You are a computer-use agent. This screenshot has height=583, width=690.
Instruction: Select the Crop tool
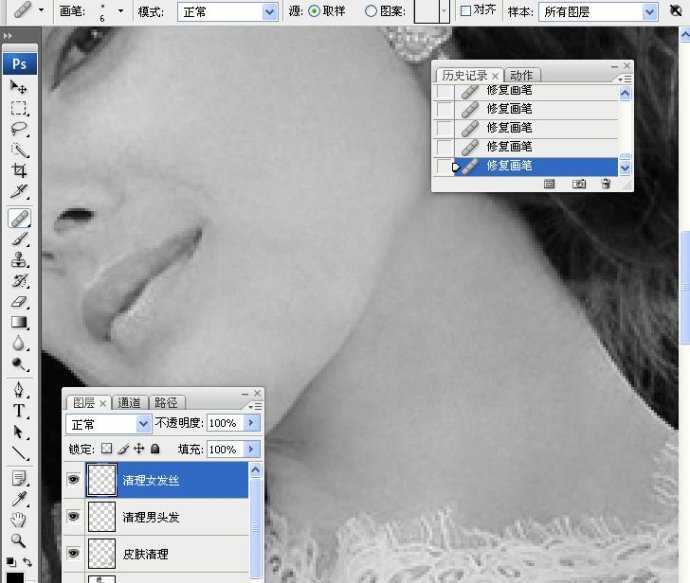(18, 171)
